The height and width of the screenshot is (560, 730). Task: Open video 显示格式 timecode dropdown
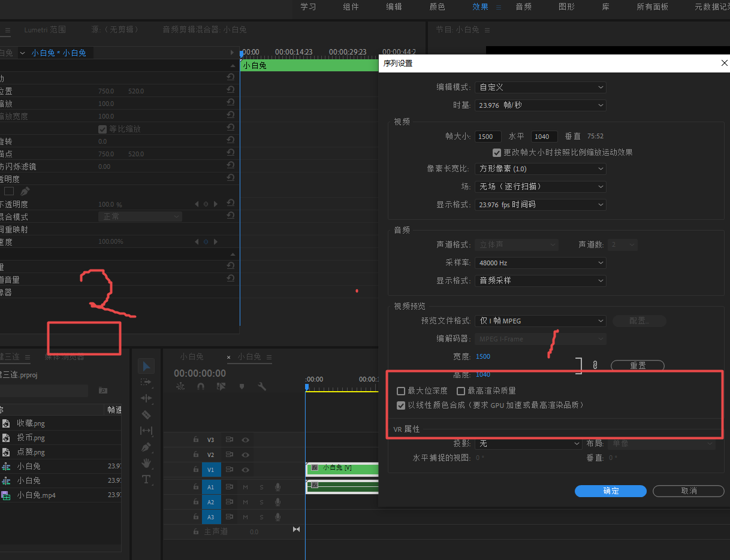point(541,205)
